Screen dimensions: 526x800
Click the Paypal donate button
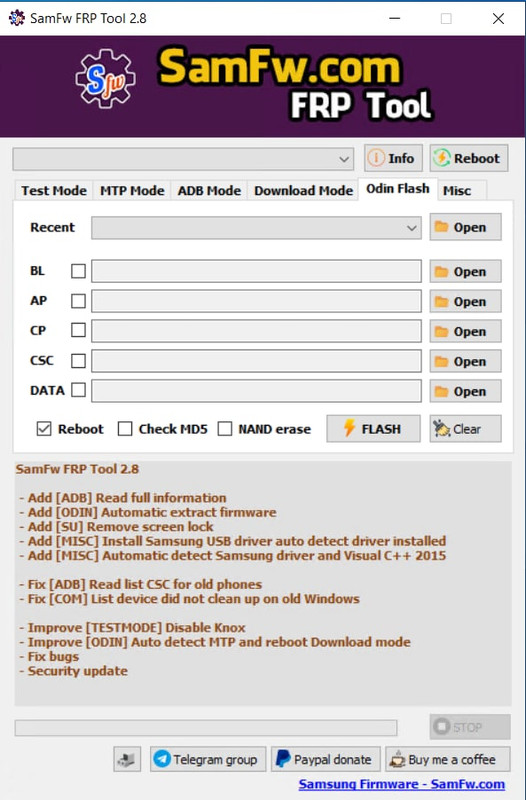325,760
